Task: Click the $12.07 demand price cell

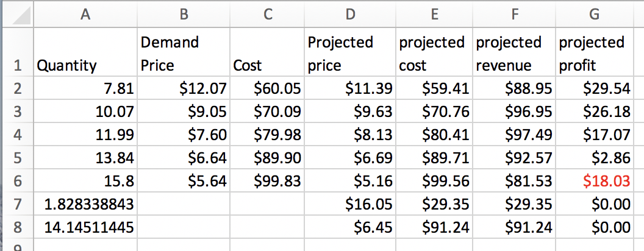Action: [x=184, y=90]
